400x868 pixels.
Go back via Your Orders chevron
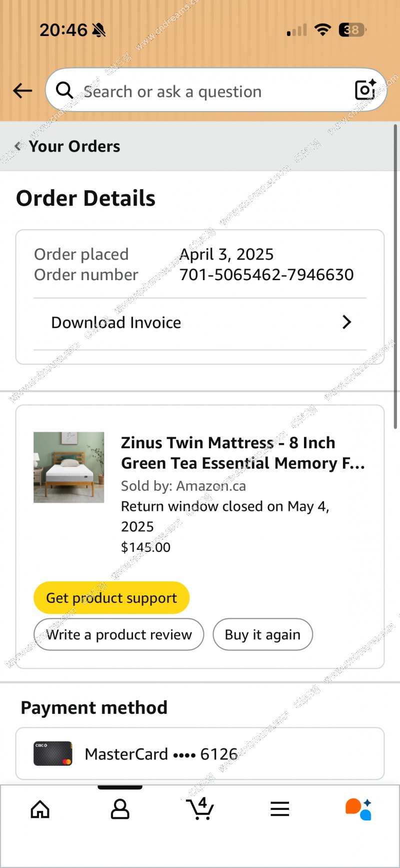coord(18,146)
